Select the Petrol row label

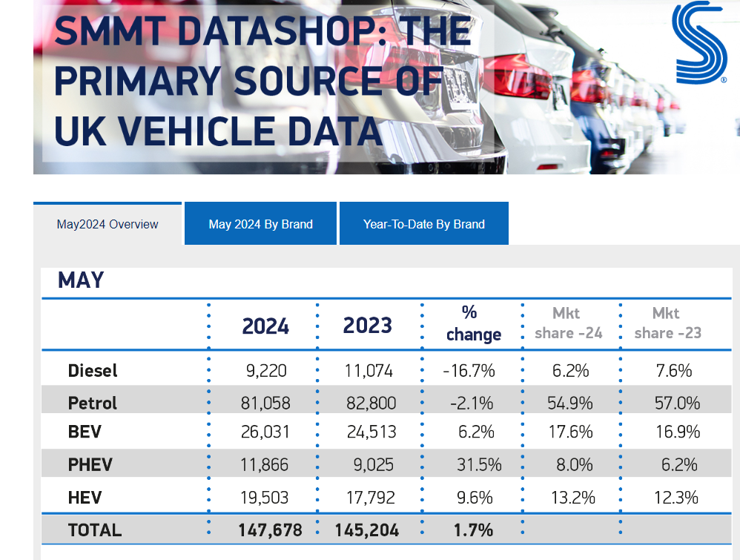pos(93,403)
